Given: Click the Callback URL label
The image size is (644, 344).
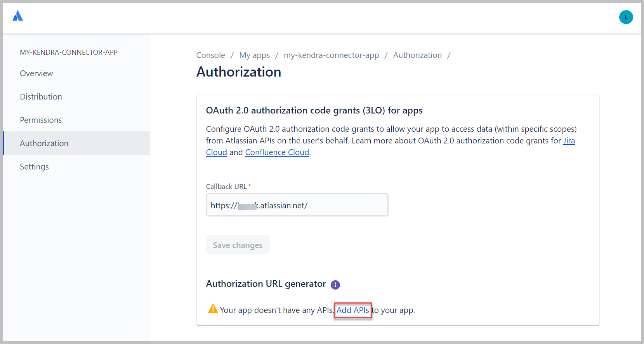Looking at the screenshot, I should coord(226,187).
